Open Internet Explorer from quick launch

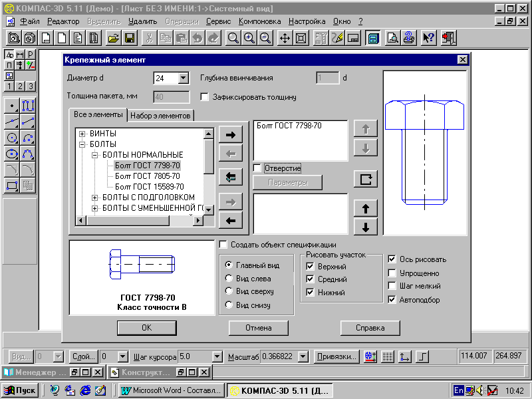pos(85,390)
